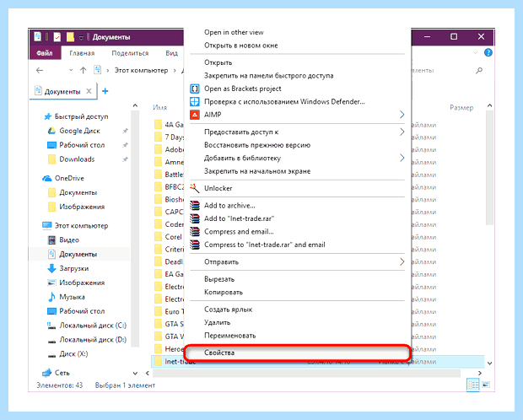Click the Этот компьютер monitor icon
Viewport: 523px width, 420px height.
click(x=47, y=225)
